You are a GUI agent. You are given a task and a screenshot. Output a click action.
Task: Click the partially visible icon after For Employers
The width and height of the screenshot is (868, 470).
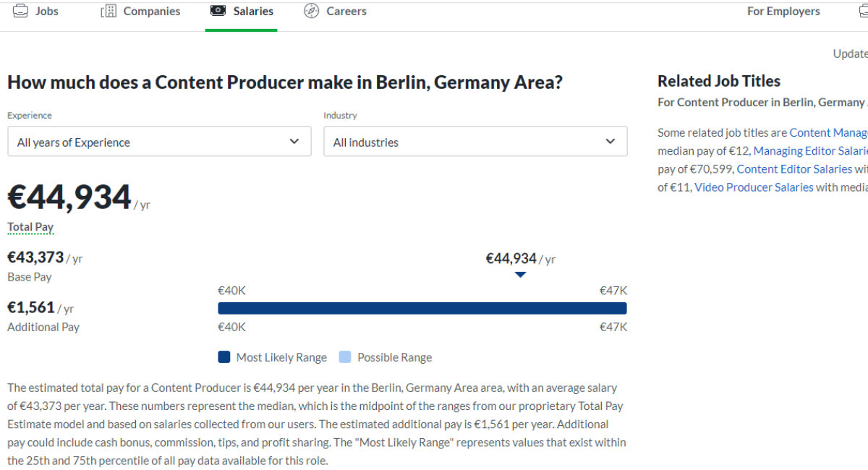click(x=862, y=11)
